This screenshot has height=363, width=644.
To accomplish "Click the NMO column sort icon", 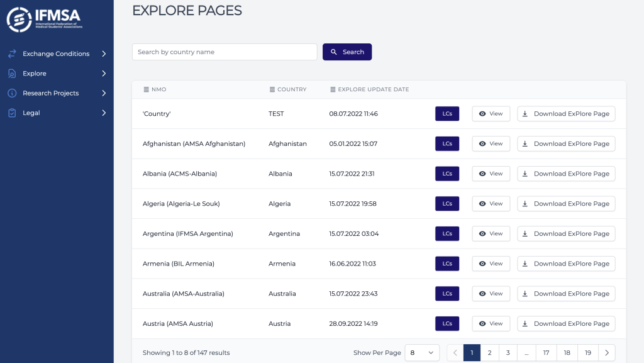I will tap(146, 89).
